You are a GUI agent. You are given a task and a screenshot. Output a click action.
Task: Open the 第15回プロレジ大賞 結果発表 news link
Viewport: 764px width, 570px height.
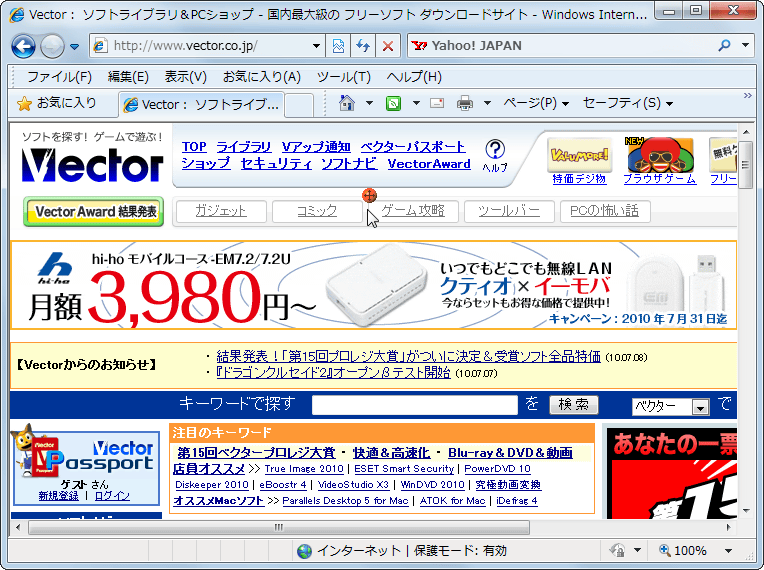[408, 357]
